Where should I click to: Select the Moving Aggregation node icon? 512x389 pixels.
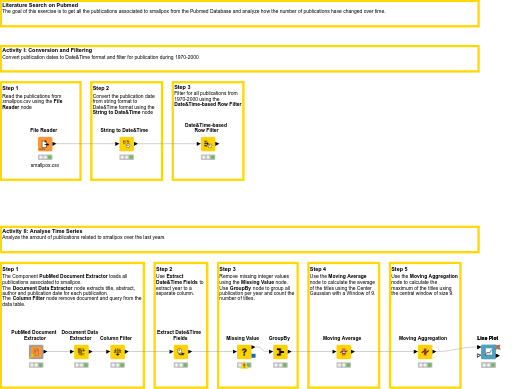pyautogui.click(x=425, y=352)
